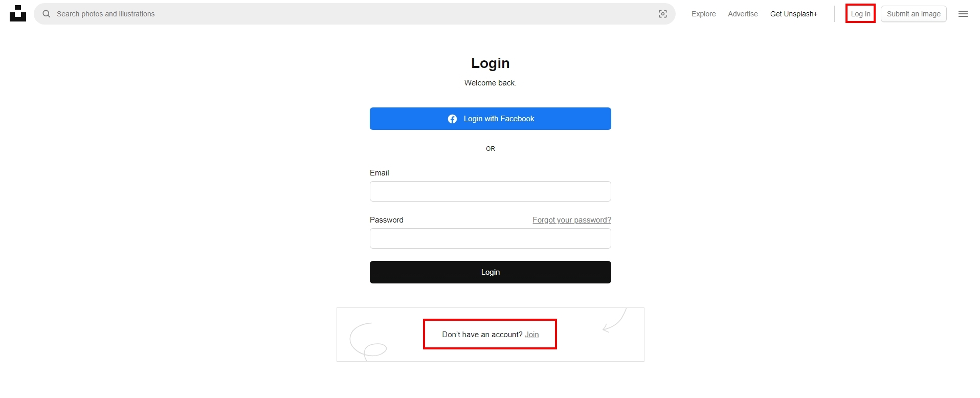Focus the Password input field

tap(490, 238)
